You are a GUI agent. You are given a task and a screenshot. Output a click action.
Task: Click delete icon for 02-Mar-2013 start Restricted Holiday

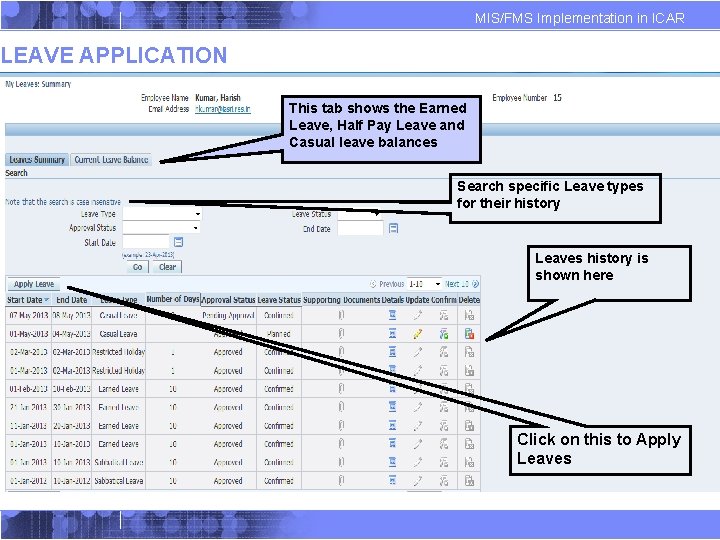point(469,352)
